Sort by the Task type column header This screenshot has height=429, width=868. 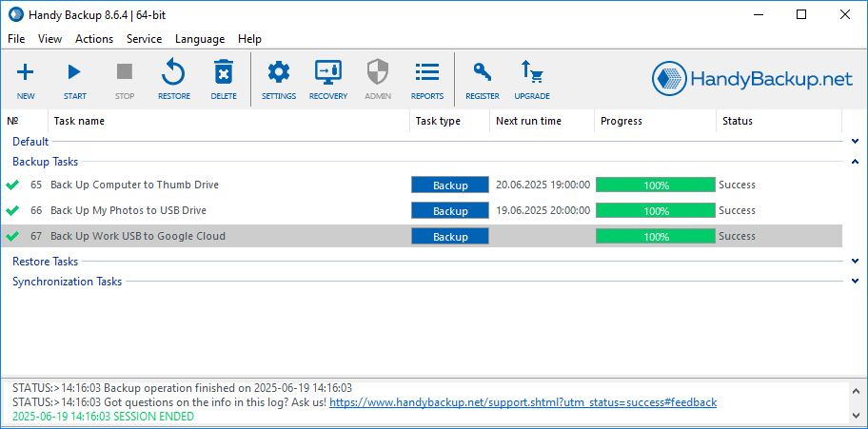[449, 121]
